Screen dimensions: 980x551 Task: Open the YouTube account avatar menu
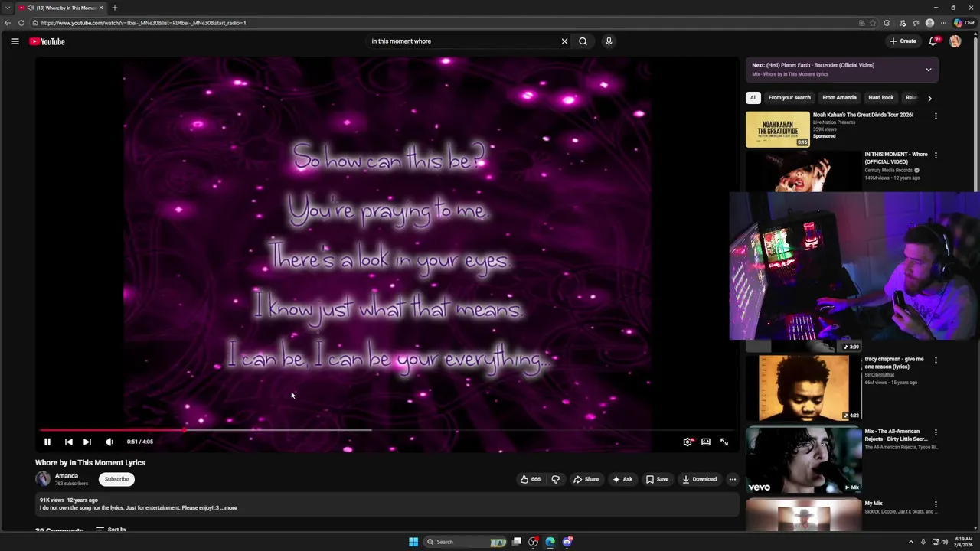tap(955, 41)
